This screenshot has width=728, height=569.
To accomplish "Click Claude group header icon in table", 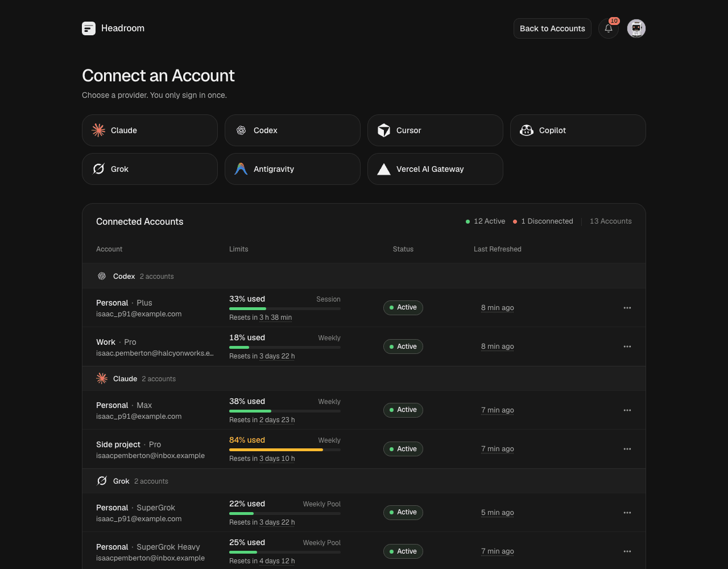I will click(x=102, y=378).
